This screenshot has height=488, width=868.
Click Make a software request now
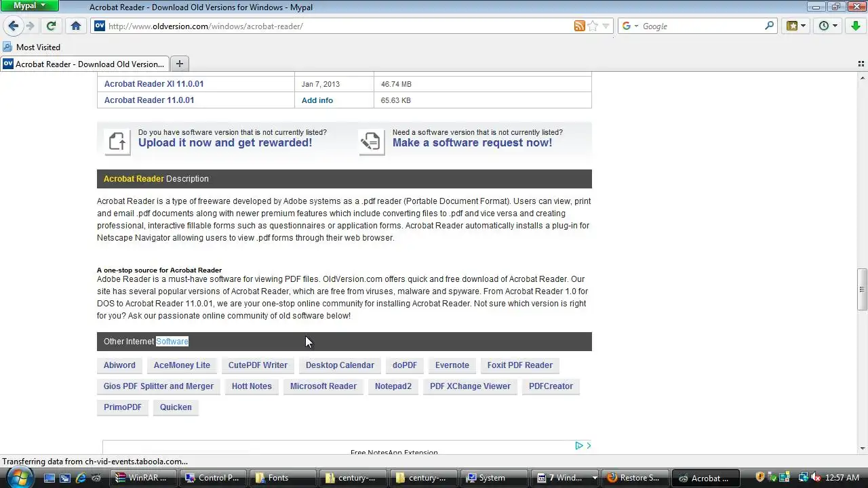point(472,142)
